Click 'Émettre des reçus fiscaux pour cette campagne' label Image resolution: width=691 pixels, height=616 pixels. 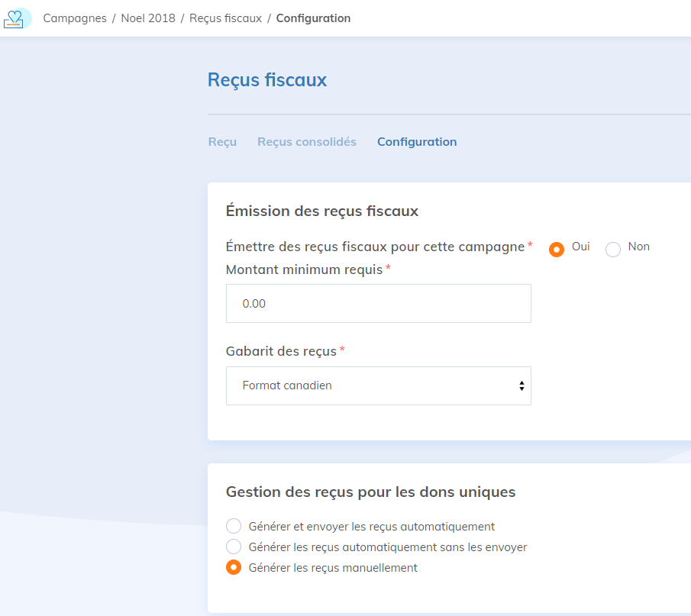pyautogui.click(x=375, y=247)
